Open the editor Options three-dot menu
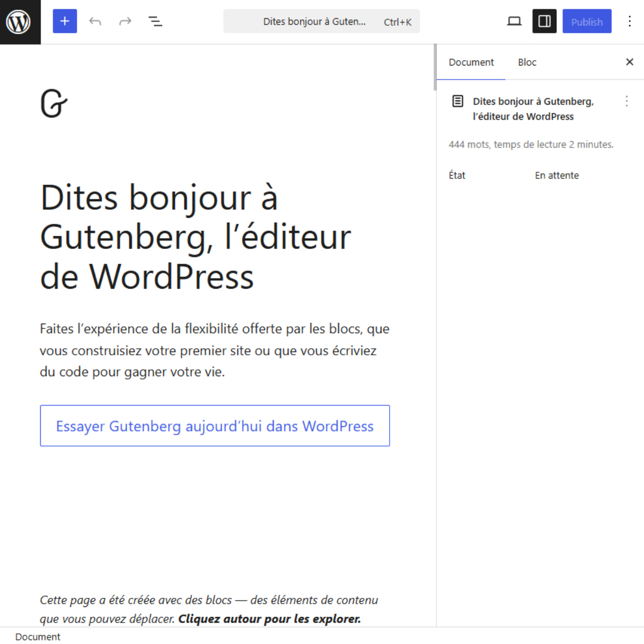This screenshot has height=644, width=644. click(630, 21)
